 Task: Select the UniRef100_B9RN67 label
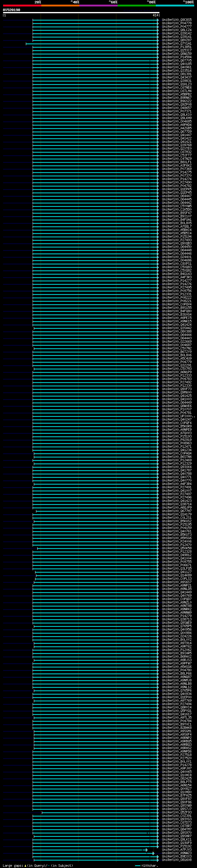pyautogui.click(x=176, y=98)
